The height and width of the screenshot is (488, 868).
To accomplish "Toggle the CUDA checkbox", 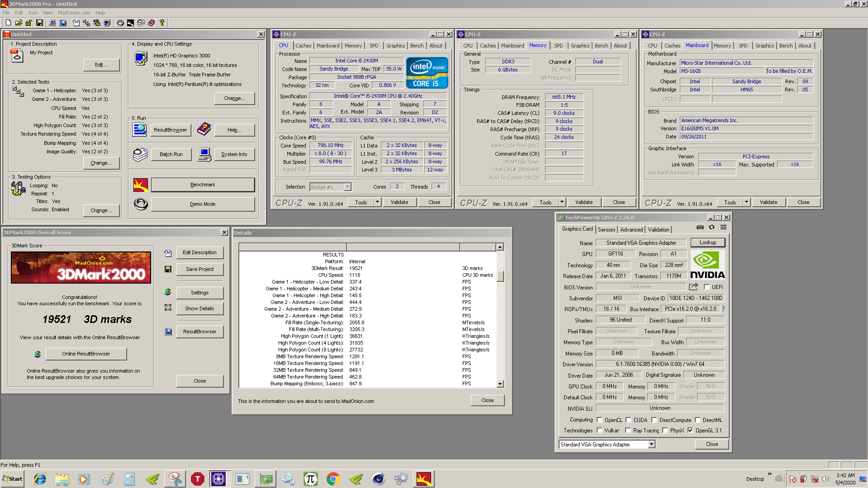I will click(x=628, y=420).
